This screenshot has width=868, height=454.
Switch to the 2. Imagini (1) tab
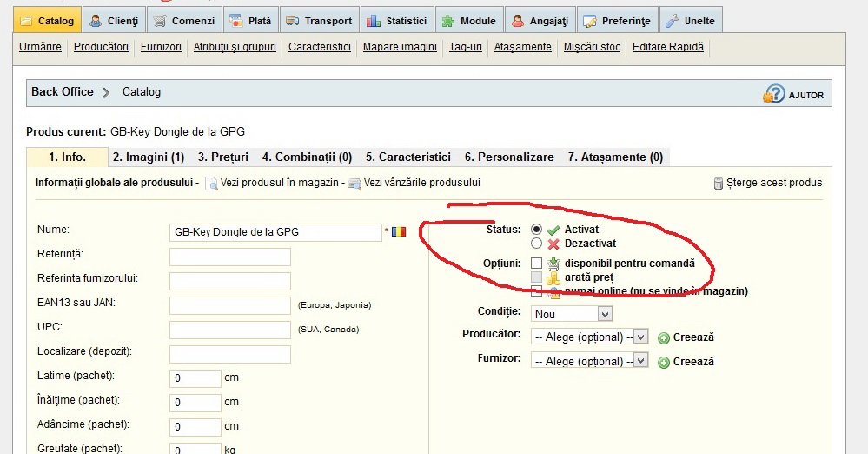point(149,157)
